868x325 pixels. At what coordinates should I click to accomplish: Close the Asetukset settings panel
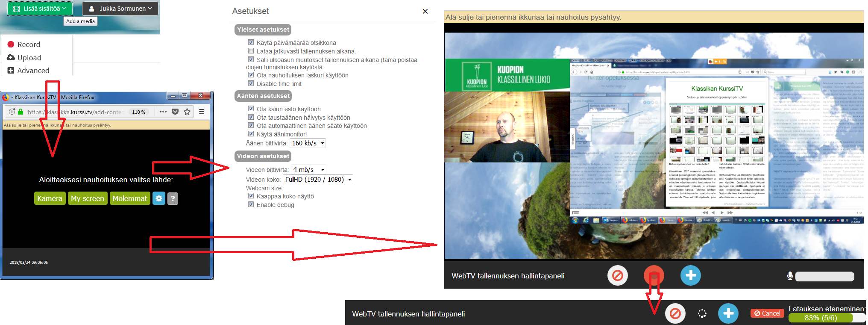(x=425, y=12)
